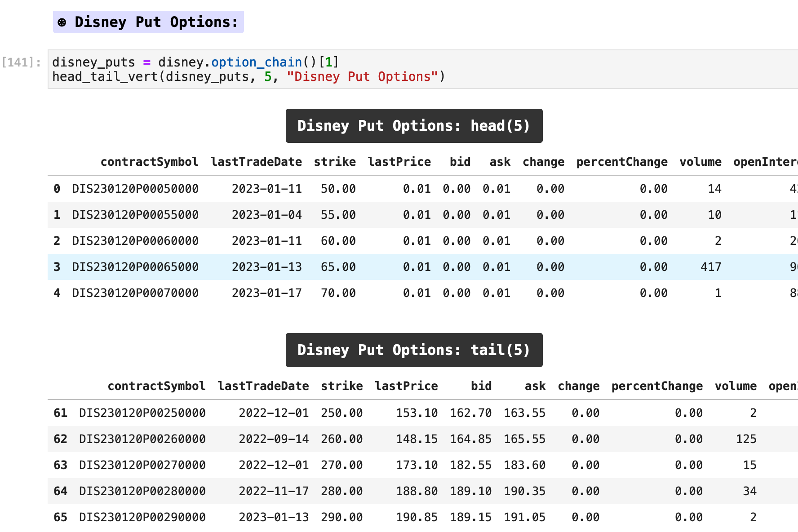Click the Disney Put Options: tail(5) banner
The image size is (798, 532).
(414, 350)
